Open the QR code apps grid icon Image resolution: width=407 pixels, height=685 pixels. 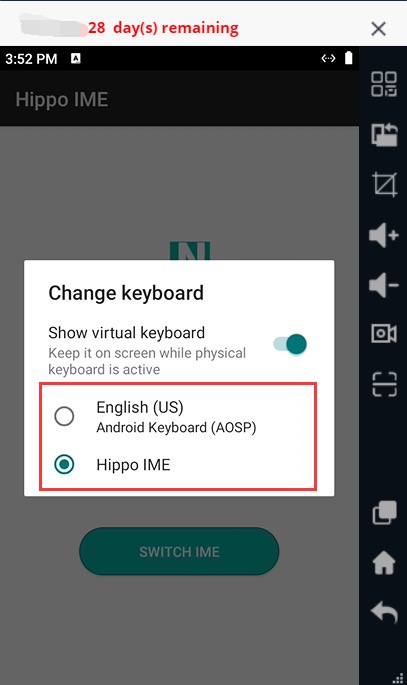click(x=384, y=84)
